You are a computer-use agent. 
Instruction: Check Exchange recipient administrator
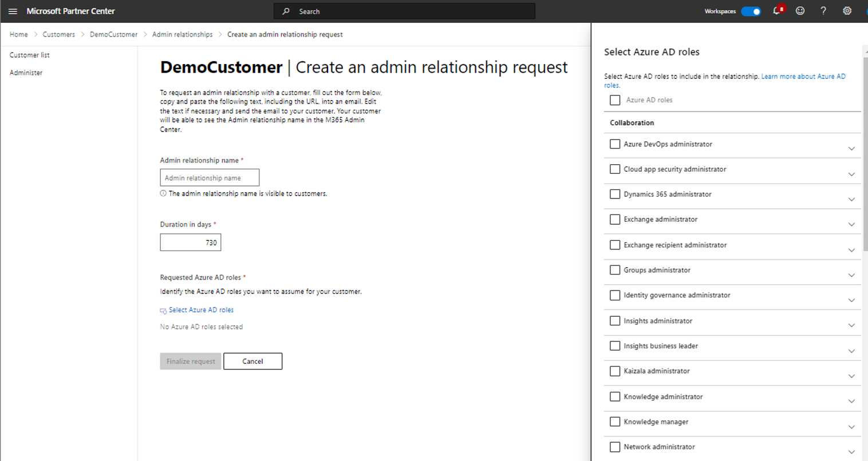(x=615, y=245)
